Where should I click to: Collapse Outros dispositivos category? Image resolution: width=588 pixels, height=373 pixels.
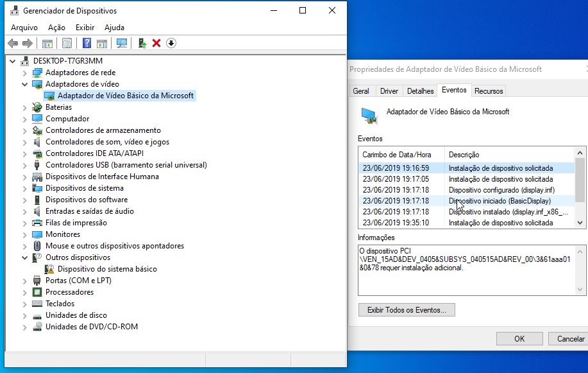(x=25, y=257)
